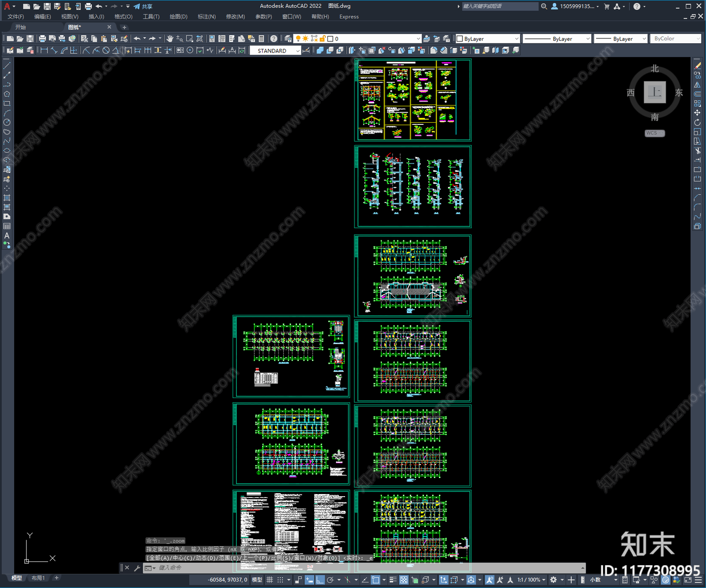Image resolution: width=706 pixels, height=588 pixels.
Task: Pick the Circle draw tool
Action: click(x=7, y=122)
